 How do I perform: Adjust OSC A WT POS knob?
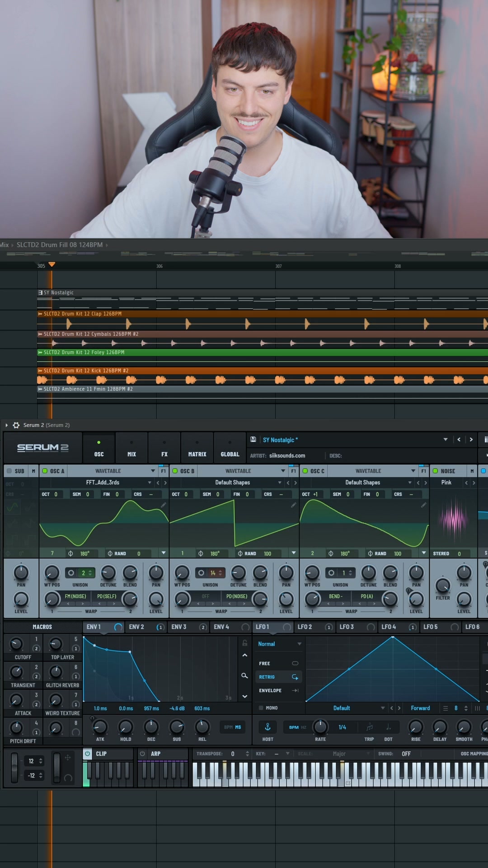pyautogui.click(x=52, y=573)
